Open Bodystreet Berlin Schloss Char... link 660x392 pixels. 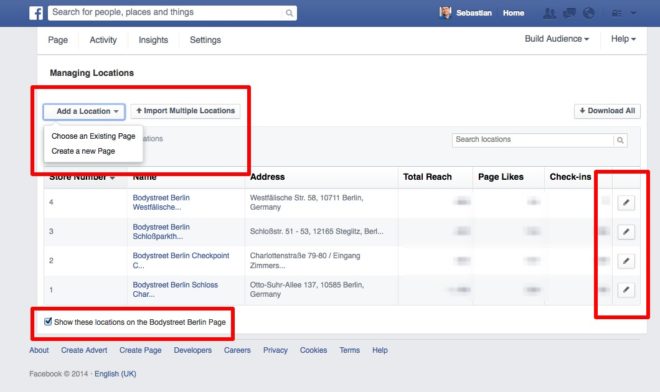(175, 289)
